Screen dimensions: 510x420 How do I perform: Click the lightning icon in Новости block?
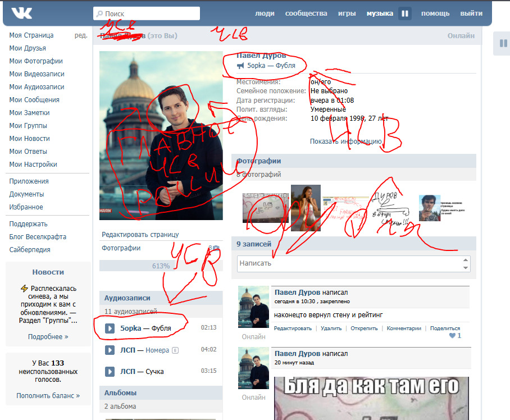[24, 289]
